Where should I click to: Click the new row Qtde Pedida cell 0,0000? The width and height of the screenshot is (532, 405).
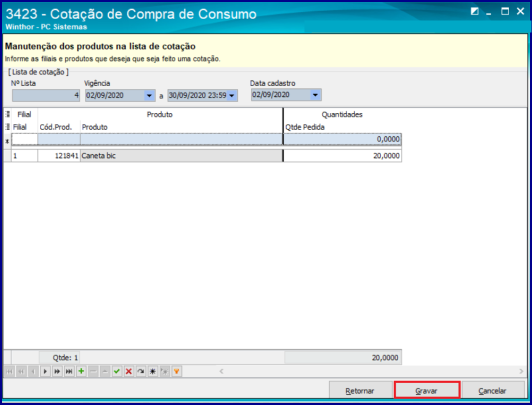pos(342,139)
